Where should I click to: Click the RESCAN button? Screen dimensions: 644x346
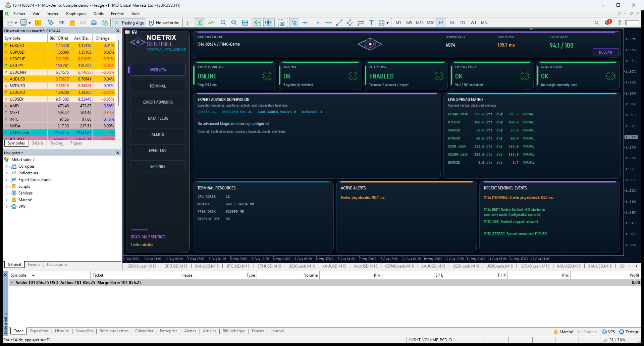605,52
